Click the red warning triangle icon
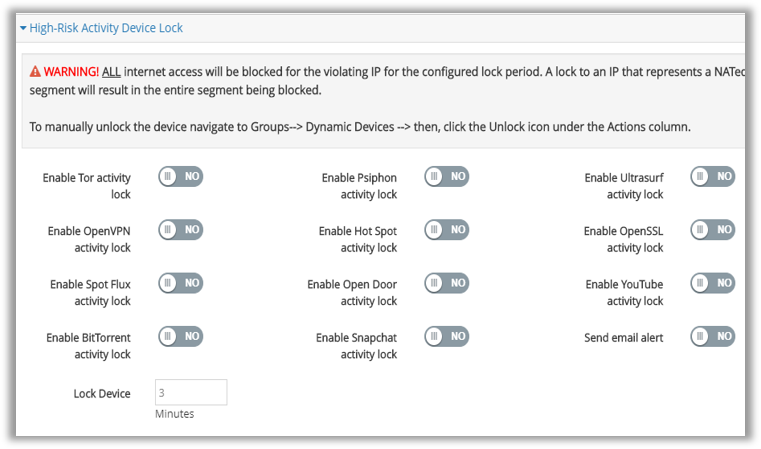The width and height of the screenshot is (761, 449). pyautogui.click(x=35, y=72)
